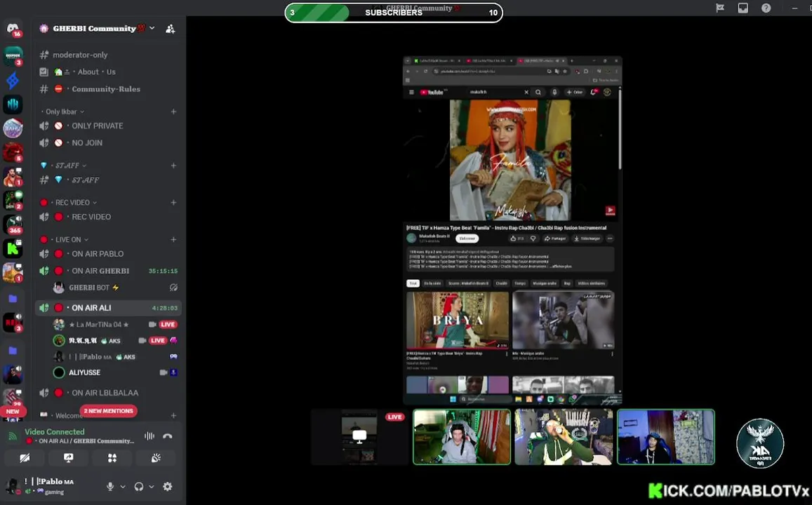Jump to 2 NEW MENTIONS
The image size is (812, 505).
(x=108, y=411)
